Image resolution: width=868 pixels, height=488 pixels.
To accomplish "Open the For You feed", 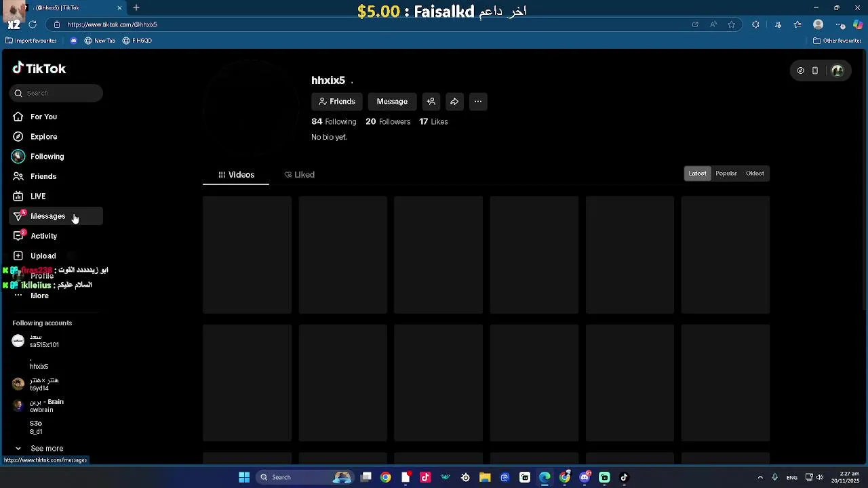I will [56, 117].
